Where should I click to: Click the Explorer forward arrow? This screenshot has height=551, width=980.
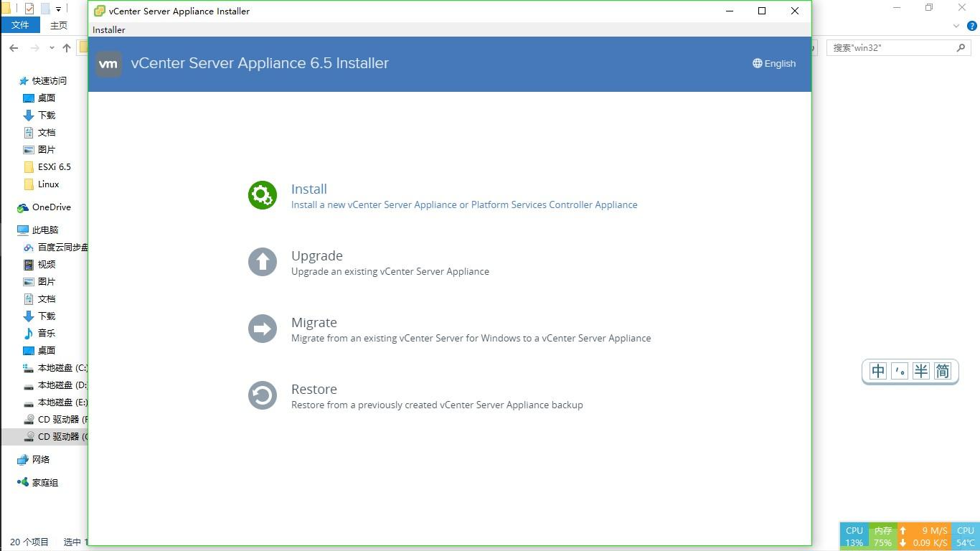pos(34,48)
